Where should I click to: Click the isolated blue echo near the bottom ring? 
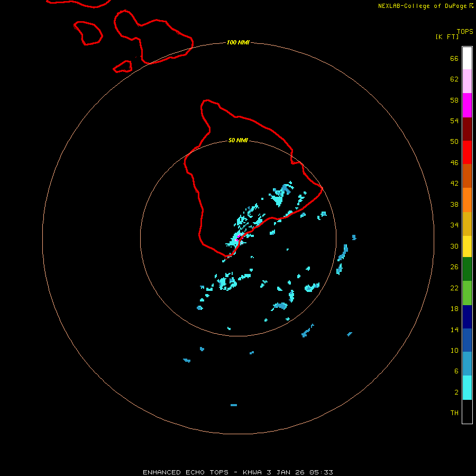click(x=233, y=405)
